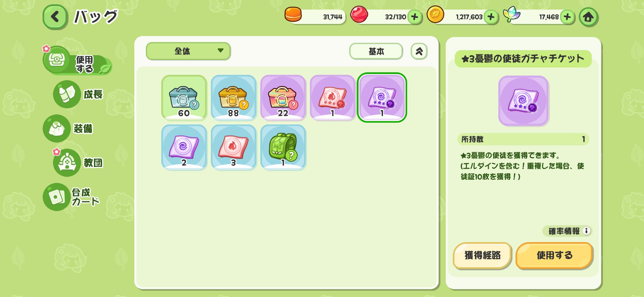Image resolution: width=644 pixels, height=297 pixels.
Task: Select the rainbow treasure box with 22
Action: 283,97
